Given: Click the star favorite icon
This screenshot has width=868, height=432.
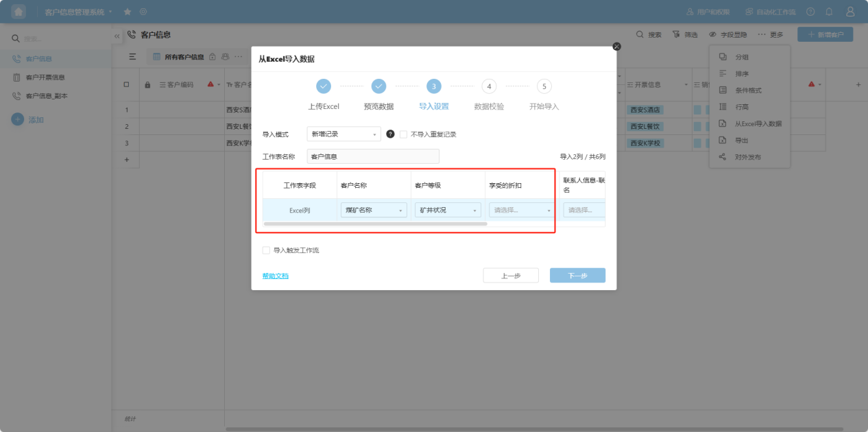Looking at the screenshot, I should [128, 12].
